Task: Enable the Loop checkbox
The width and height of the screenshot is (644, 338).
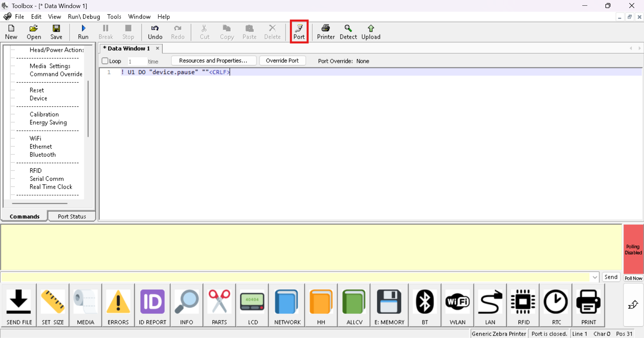Action: click(105, 61)
